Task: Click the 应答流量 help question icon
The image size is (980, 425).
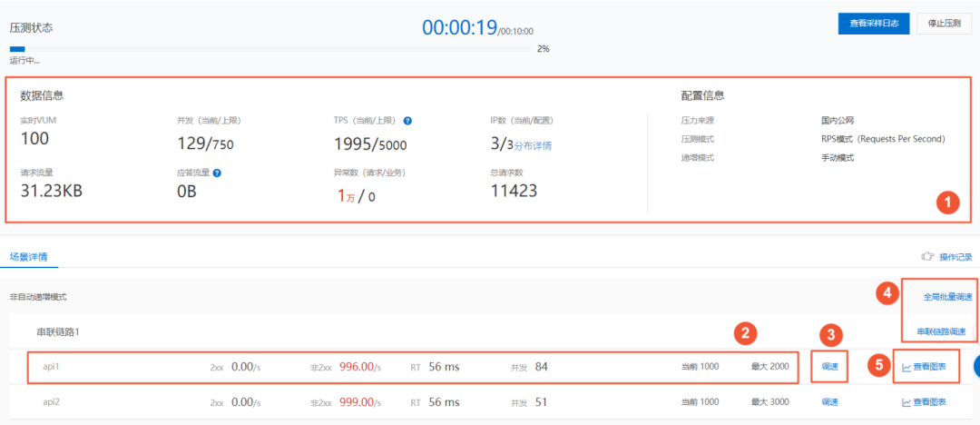Action: (x=217, y=173)
